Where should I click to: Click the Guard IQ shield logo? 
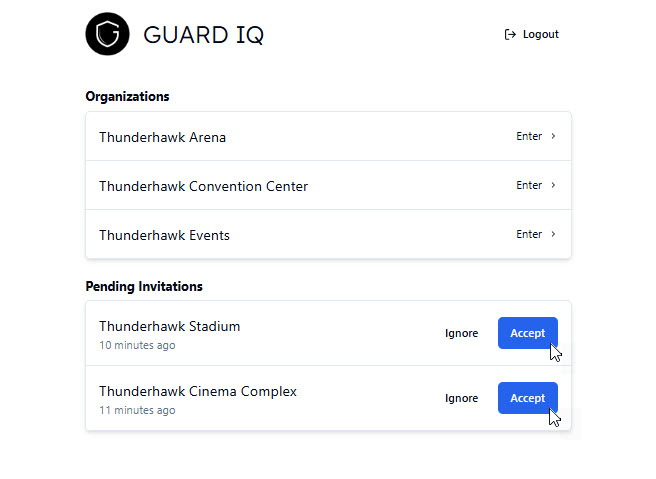(x=107, y=34)
